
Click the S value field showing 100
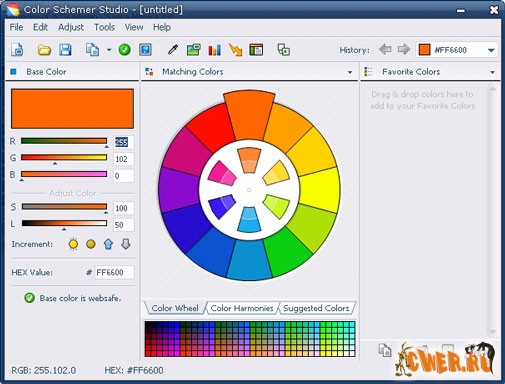pos(124,208)
